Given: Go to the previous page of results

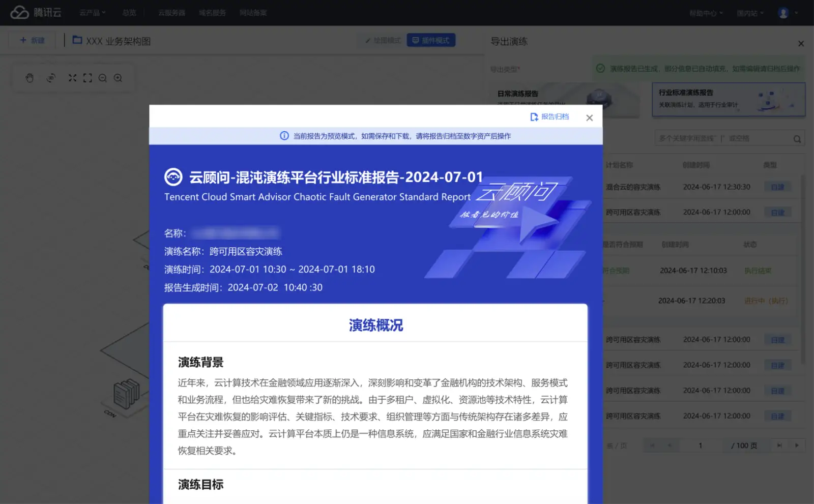Looking at the screenshot, I should click(x=670, y=446).
